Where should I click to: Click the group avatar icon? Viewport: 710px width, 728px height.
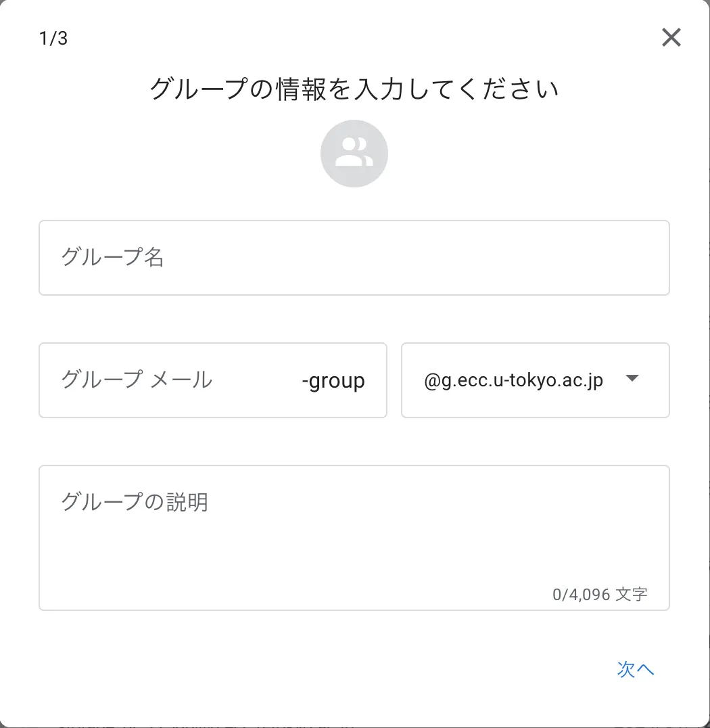(354, 154)
